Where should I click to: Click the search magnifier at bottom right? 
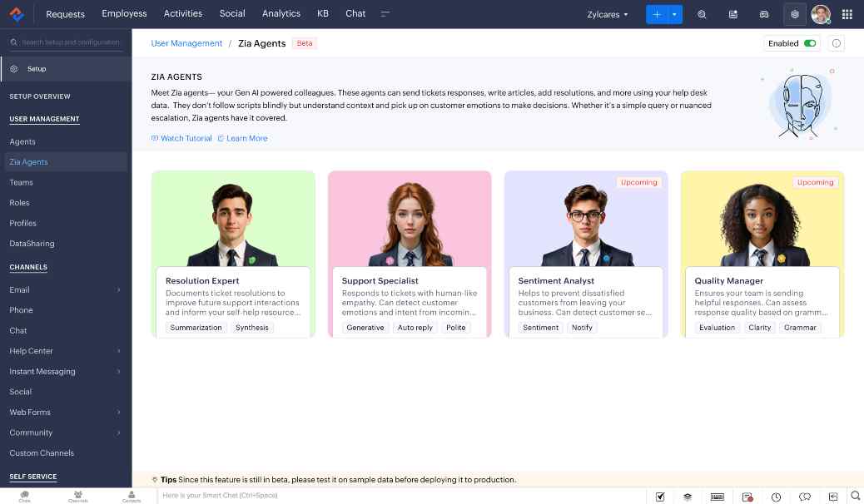point(857,497)
